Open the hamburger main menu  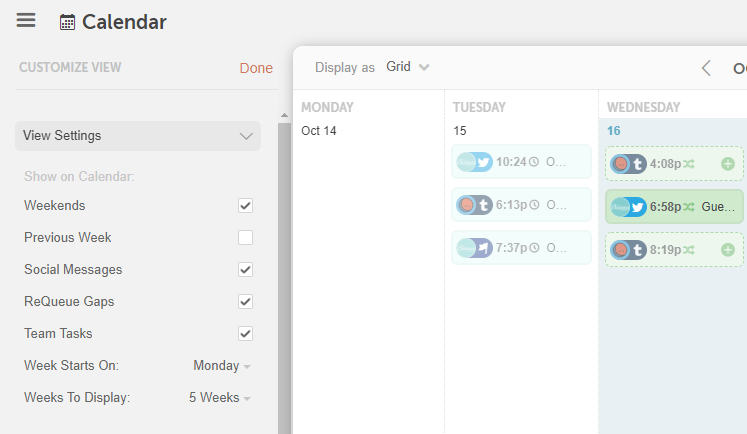(x=26, y=21)
